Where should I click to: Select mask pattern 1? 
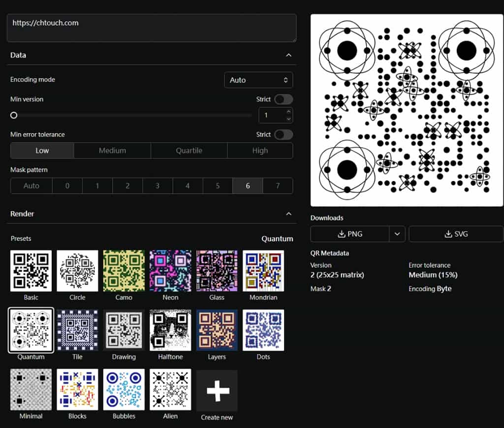(97, 186)
